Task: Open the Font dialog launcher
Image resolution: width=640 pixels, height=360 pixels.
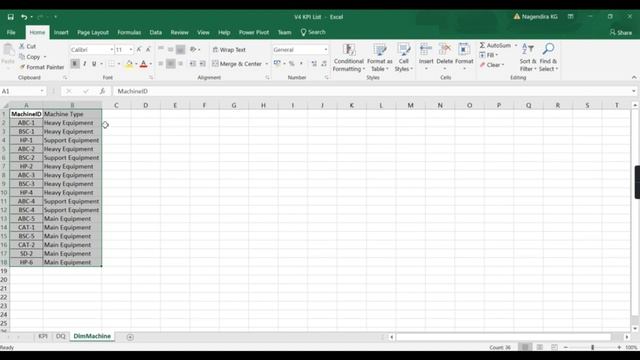Action: [151, 78]
